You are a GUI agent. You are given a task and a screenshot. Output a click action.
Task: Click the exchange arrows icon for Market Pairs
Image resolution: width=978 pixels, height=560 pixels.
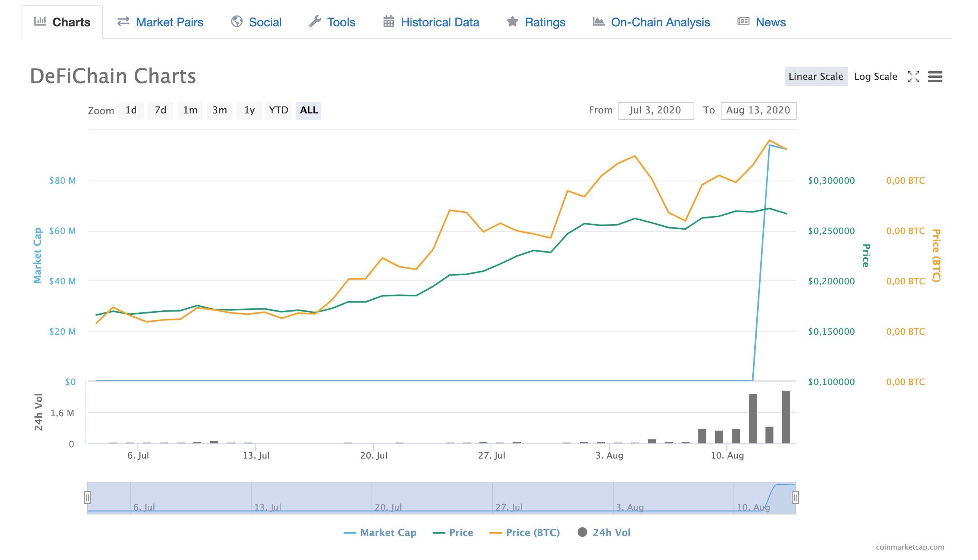[123, 21]
